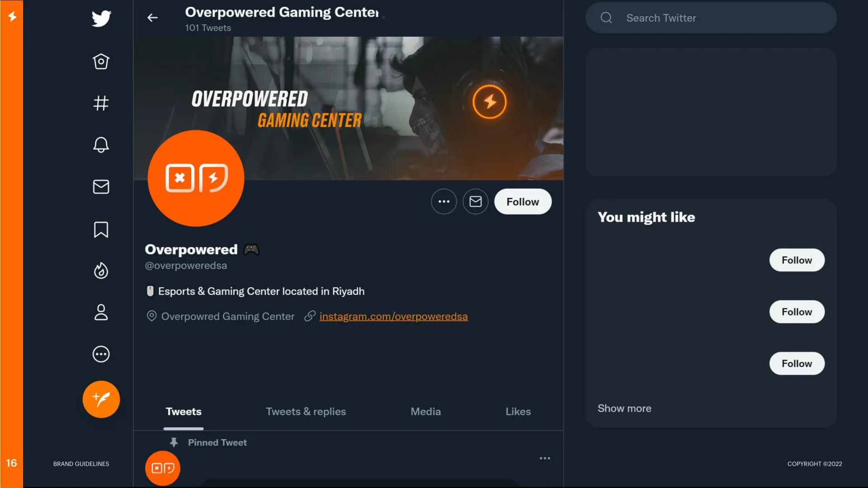Viewport: 868px width, 488px height.
Task: Open More circle icon in sidebar
Action: click(101, 354)
